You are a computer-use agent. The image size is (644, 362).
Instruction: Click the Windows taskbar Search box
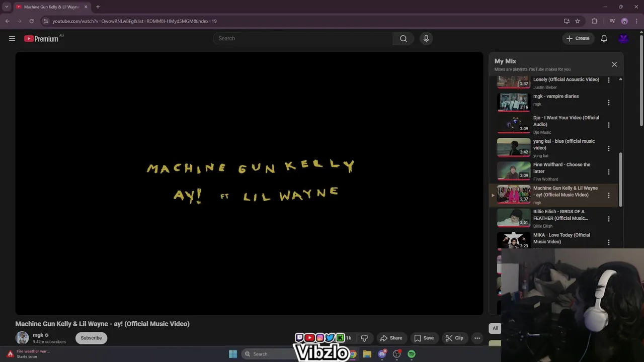(x=267, y=354)
